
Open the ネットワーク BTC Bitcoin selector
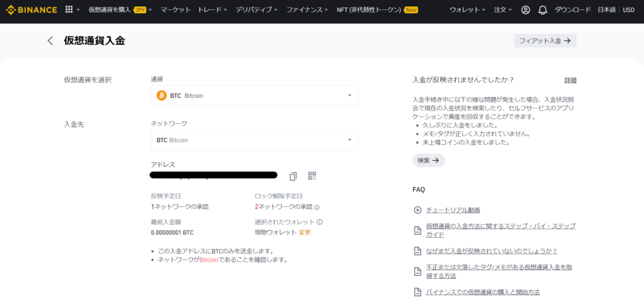(255, 140)
